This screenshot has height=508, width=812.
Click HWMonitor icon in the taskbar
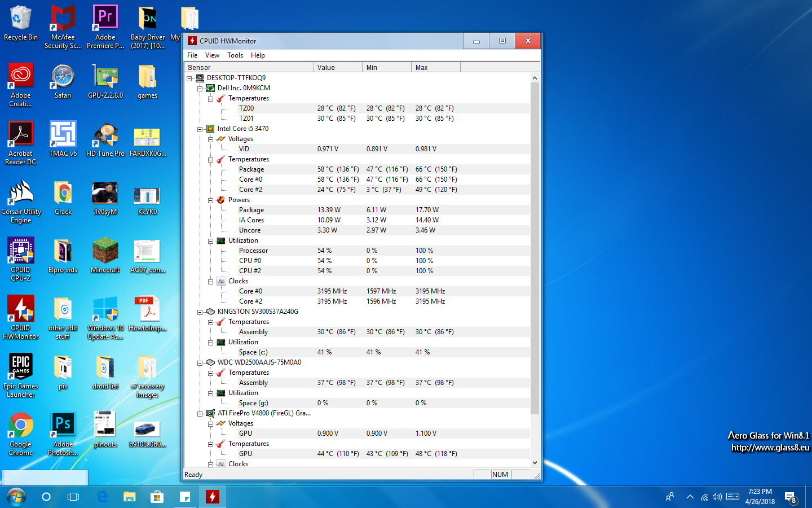click(x=213, y=497)
